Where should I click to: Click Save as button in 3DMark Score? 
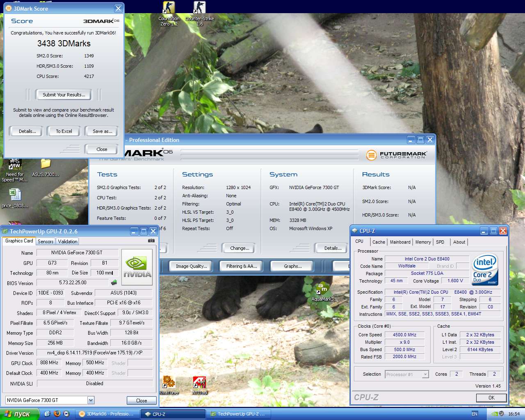coord(102,131)
